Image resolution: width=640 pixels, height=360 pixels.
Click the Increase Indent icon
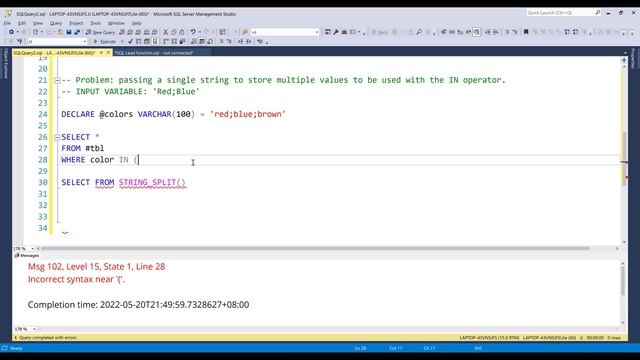(x=248, y=41)
